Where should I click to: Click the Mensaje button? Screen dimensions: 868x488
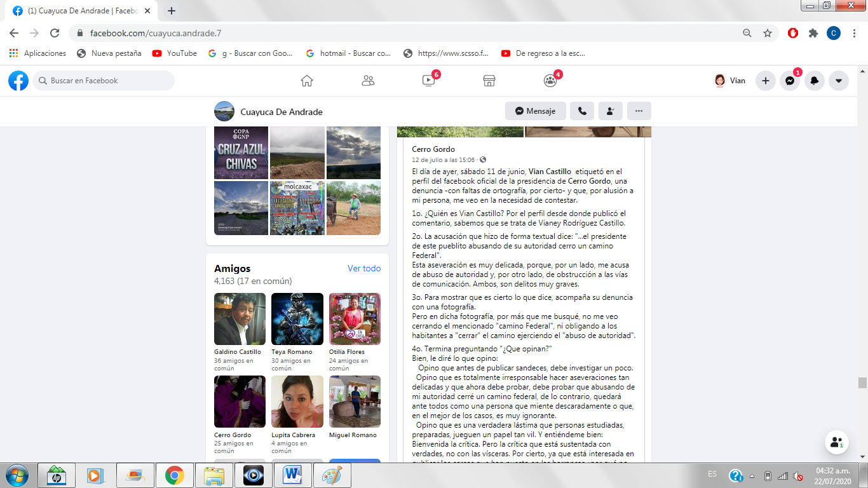tap(536, 111)
